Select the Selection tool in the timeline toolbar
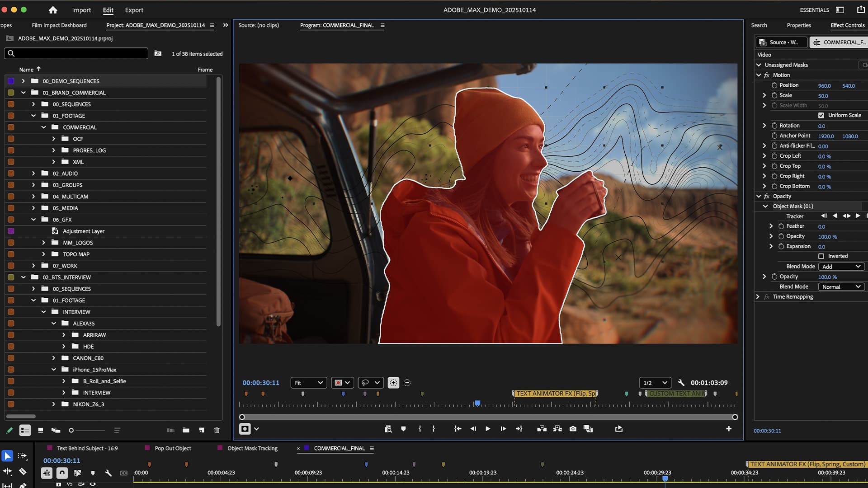 point(7,455)
